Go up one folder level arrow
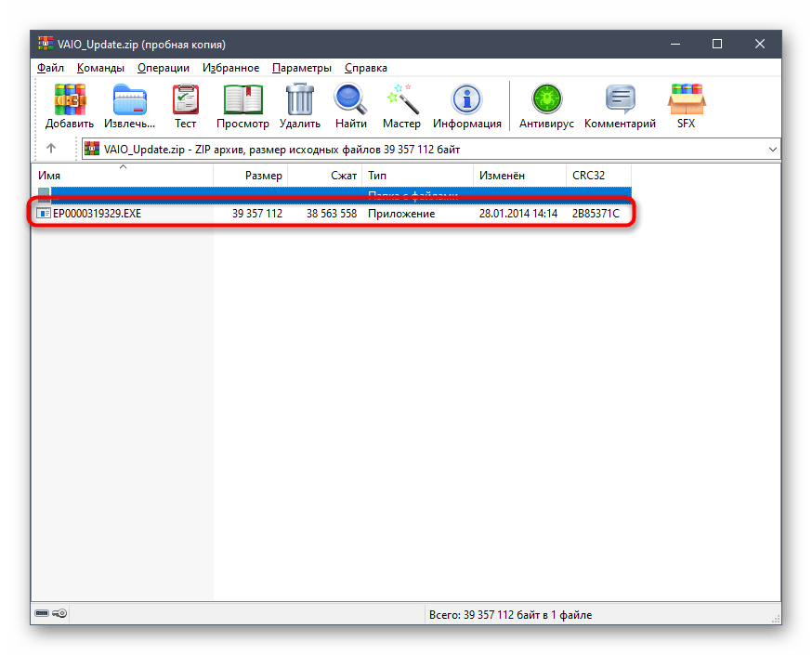Screen dimensions: 812x655 coord(51,149)
